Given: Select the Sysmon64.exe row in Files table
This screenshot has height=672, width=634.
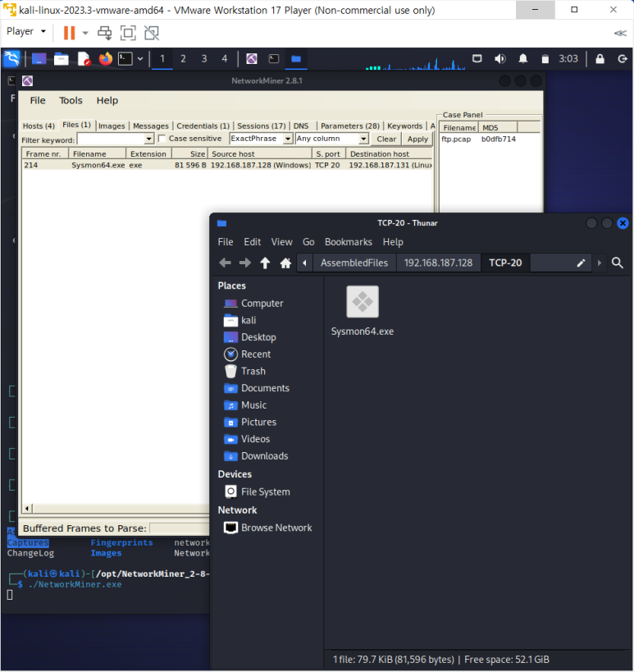Looking at the screenshot, I should click(x=227, y=165).
